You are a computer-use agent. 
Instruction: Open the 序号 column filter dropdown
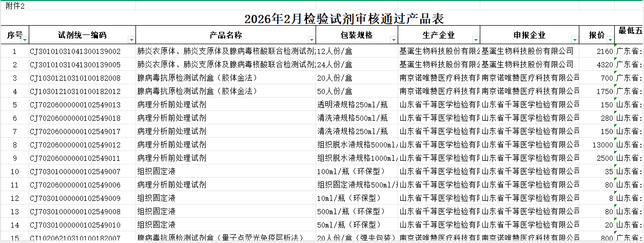tap(25, 40)
